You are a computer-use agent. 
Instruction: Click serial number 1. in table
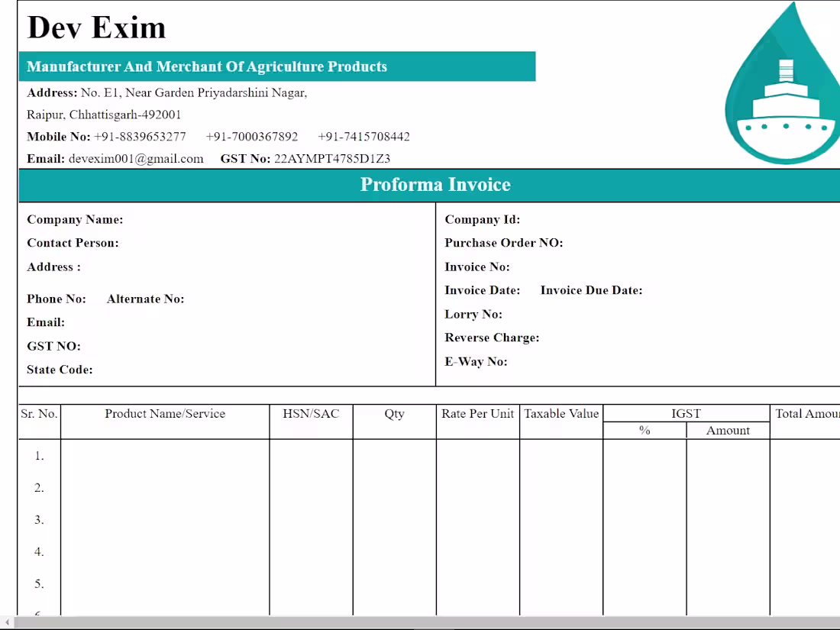(39, 456)
